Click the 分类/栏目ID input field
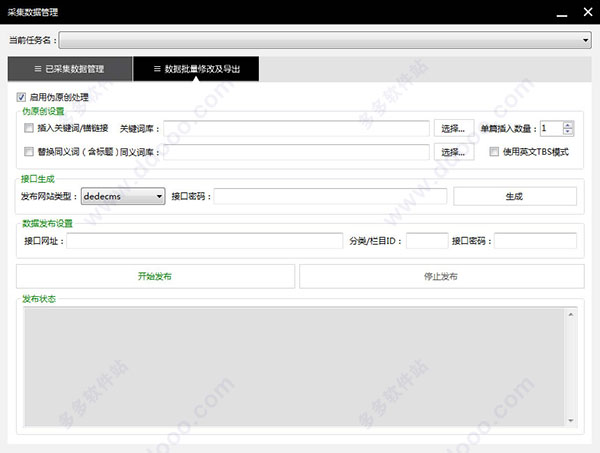Viewport: 600px width, 453px height. pyautogui.click(x=426, y=241)
